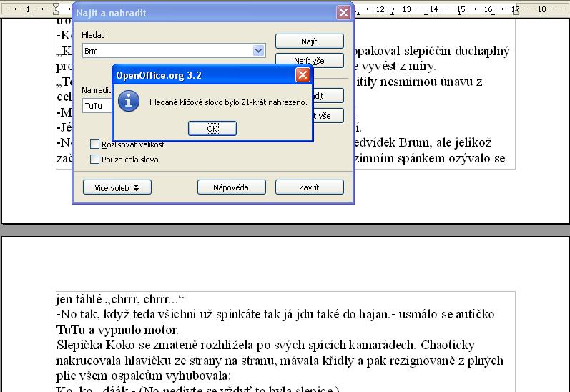The width and height of the screenshot is (570, 392).
Task: Enable the Pouze celá slova checkbox
Action: point(94,160)
